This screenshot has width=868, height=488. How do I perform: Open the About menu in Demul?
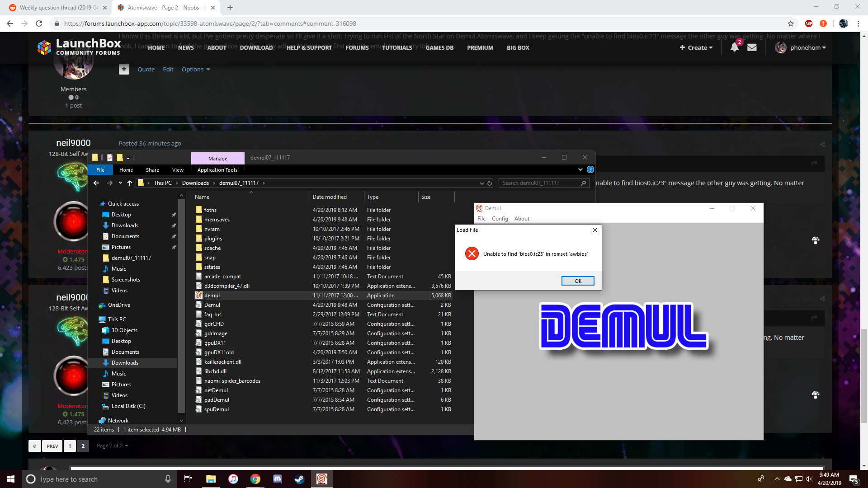522,219
